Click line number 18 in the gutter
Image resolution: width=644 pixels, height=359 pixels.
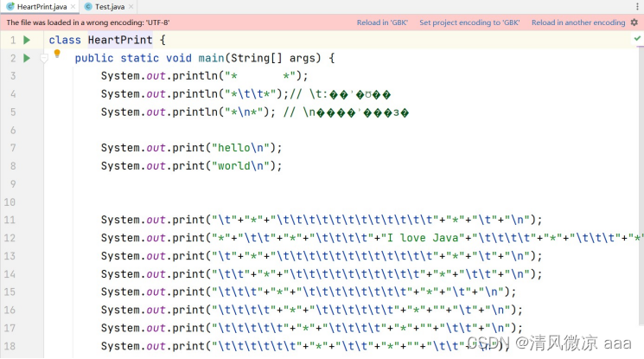(10, 346)
